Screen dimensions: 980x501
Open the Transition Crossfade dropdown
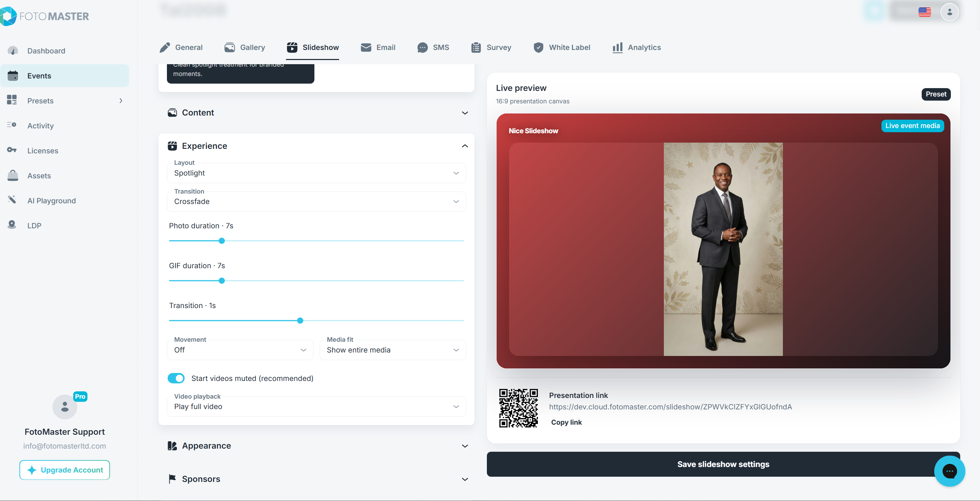[316, 202]
